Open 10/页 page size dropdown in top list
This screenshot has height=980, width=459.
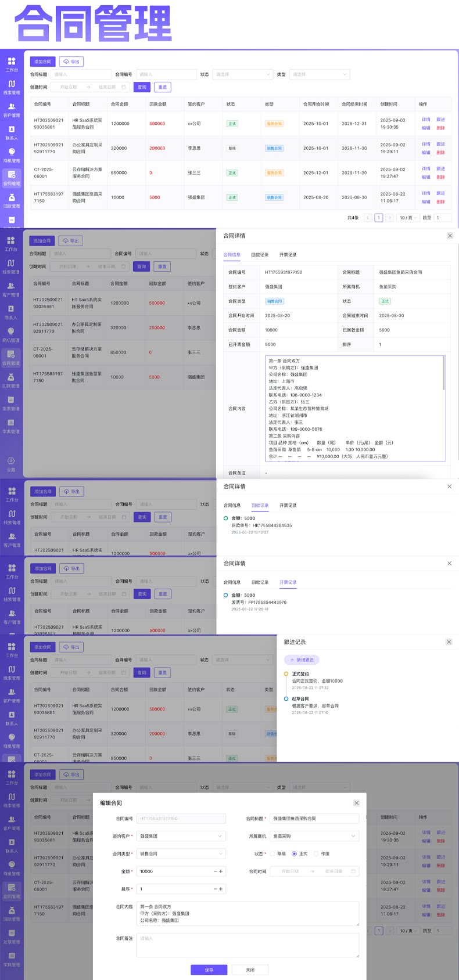408,218
